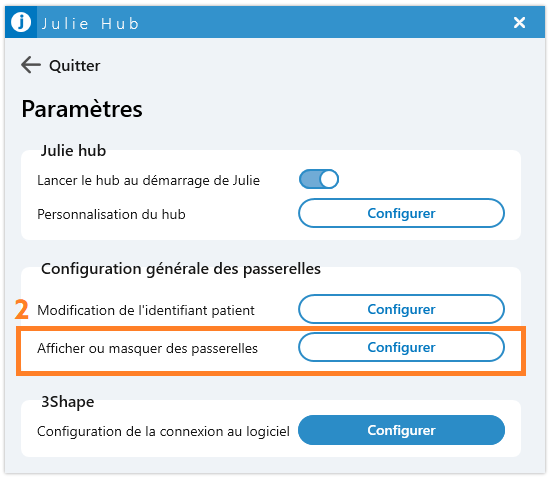This screenshot has height=481, width=550.
Task: Click the 'Personnalisation du hub' label
Action: [111, 214]
